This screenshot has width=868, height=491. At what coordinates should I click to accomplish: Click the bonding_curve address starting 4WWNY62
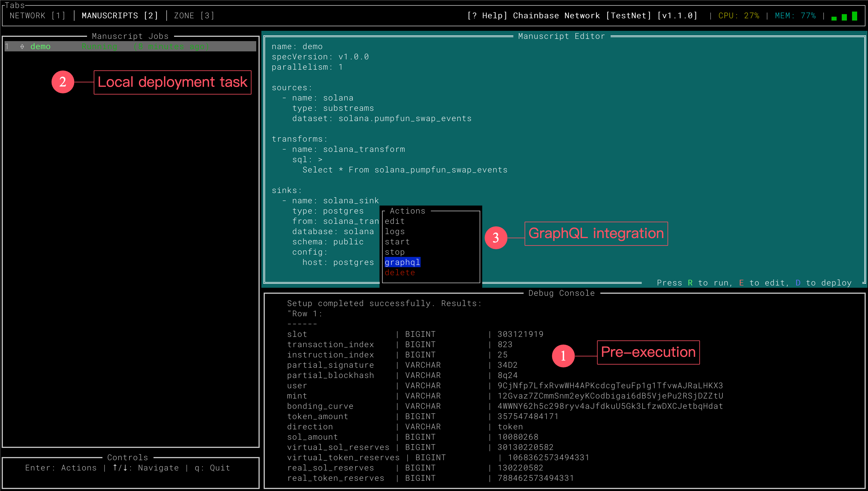point(610,406)
